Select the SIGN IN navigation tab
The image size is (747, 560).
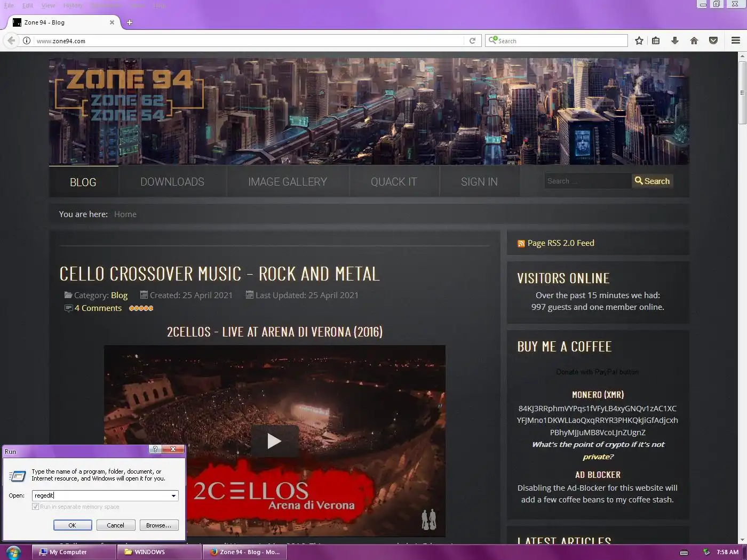(x=479, y=182)
